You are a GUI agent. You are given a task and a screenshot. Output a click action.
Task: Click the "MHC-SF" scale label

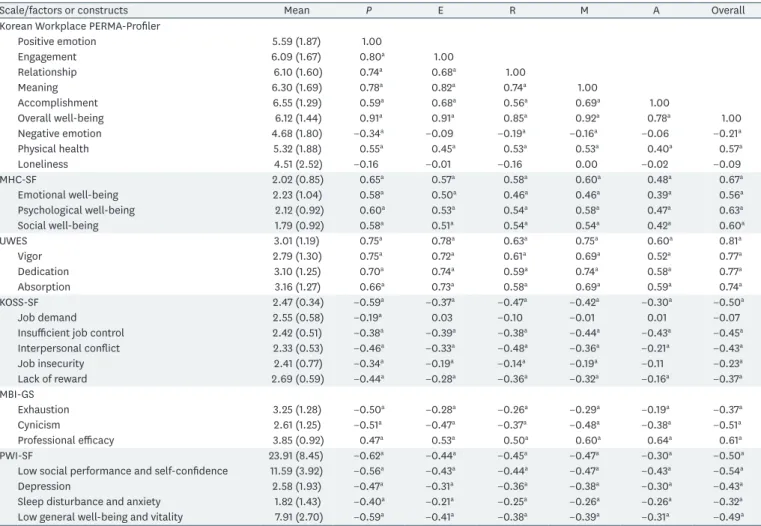18,180
